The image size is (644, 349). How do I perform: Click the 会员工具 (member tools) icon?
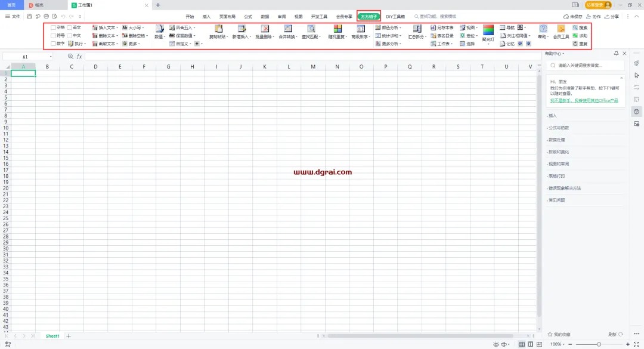[561, 29]
